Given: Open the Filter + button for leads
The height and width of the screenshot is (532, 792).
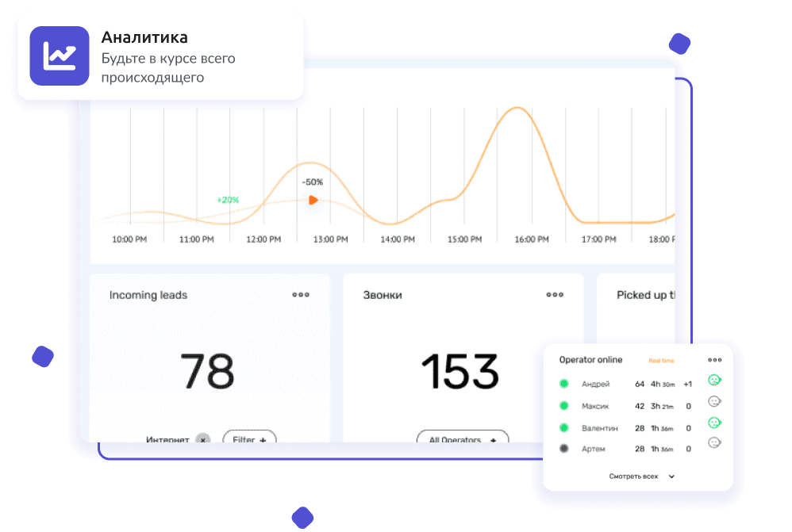Looking at the screenshot, I should click(249, 439).
